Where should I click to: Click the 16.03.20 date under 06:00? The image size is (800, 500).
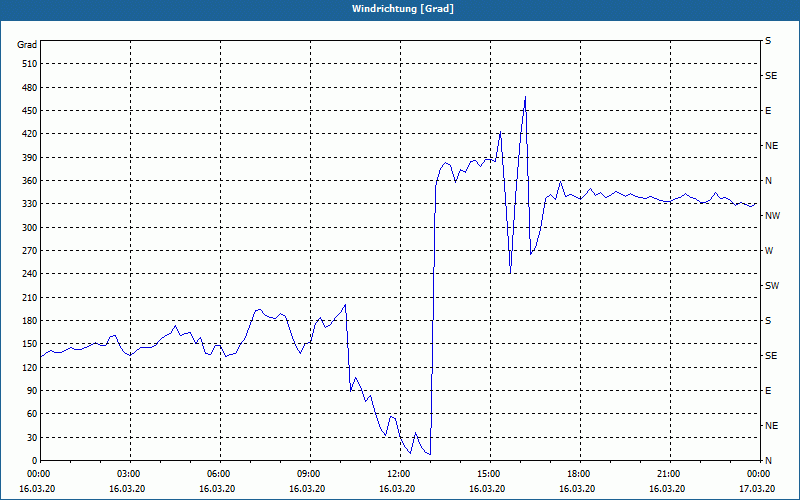click(x=217, y=489)
